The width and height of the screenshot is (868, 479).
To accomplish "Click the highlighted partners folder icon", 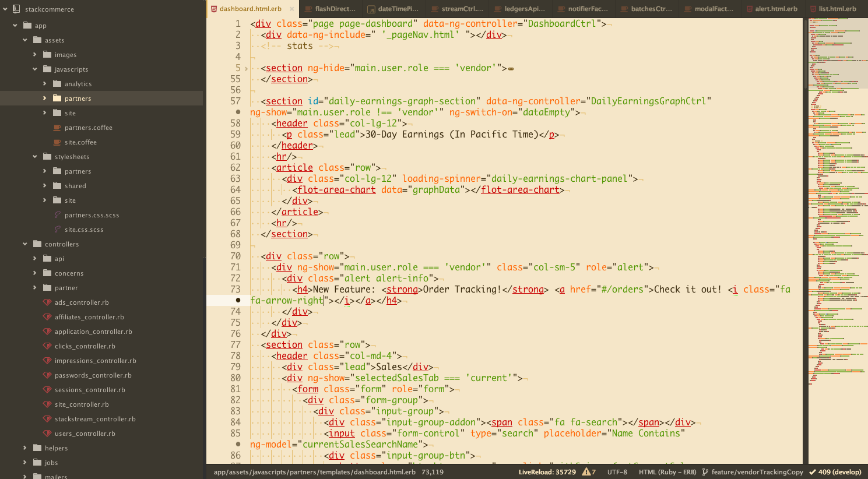I will [x=57, y=98].
